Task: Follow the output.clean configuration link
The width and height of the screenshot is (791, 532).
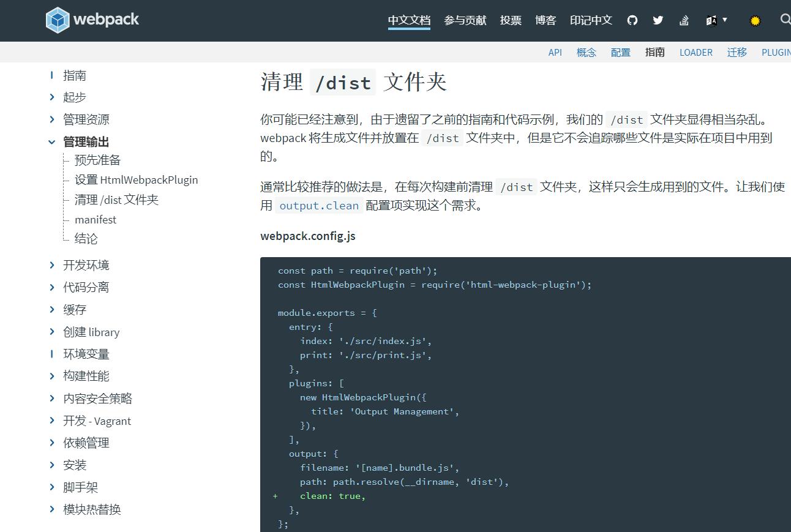Action: [x=319, y=206]
